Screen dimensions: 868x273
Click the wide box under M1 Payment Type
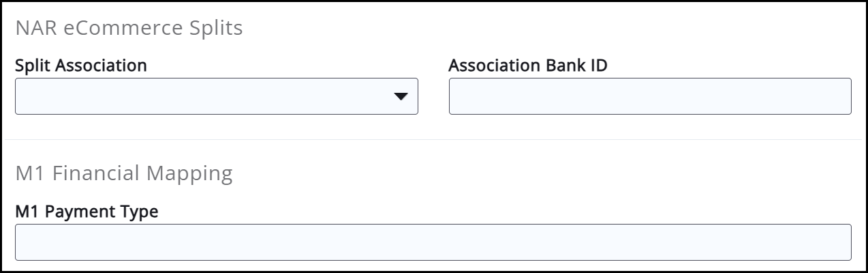click(x=433, y=242)
